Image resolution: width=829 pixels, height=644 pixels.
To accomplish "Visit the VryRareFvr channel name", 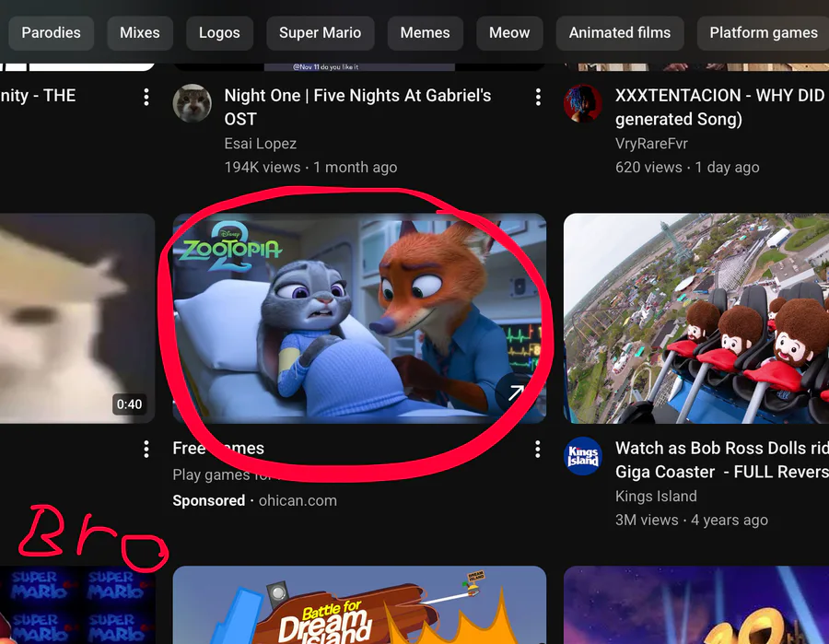I will pyautogui.click(x=651, y=144).
